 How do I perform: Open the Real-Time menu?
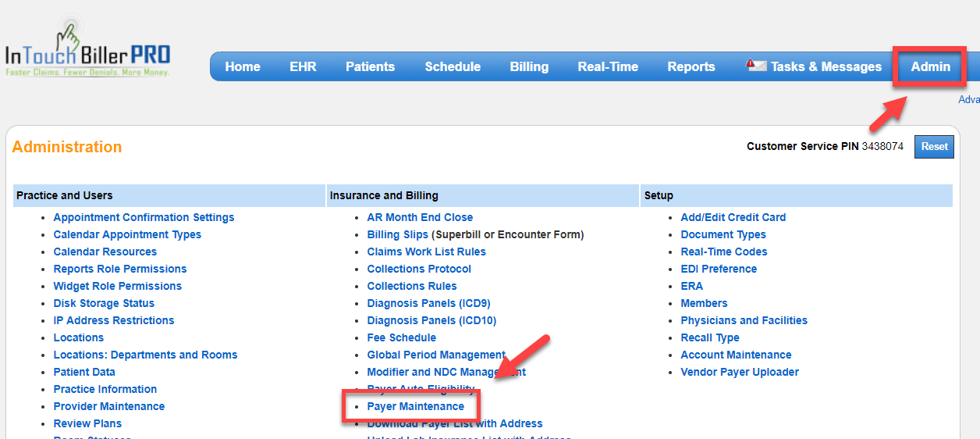click(x=608, y=66)
